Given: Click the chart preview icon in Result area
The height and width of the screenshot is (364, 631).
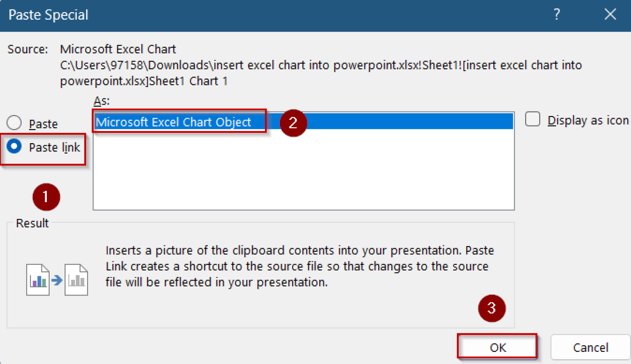Looking at the screenshot, I should (37, 279).
